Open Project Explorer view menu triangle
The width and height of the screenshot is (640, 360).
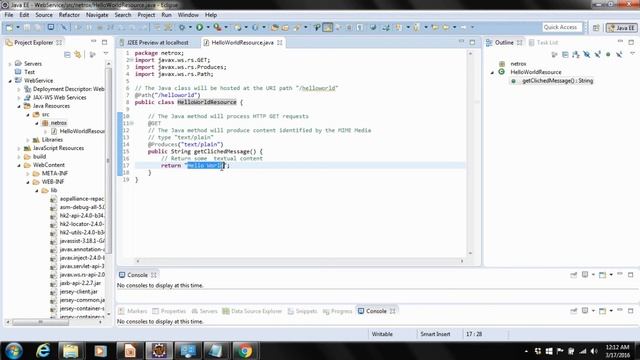pyautogui.click(x=106, y=54)
